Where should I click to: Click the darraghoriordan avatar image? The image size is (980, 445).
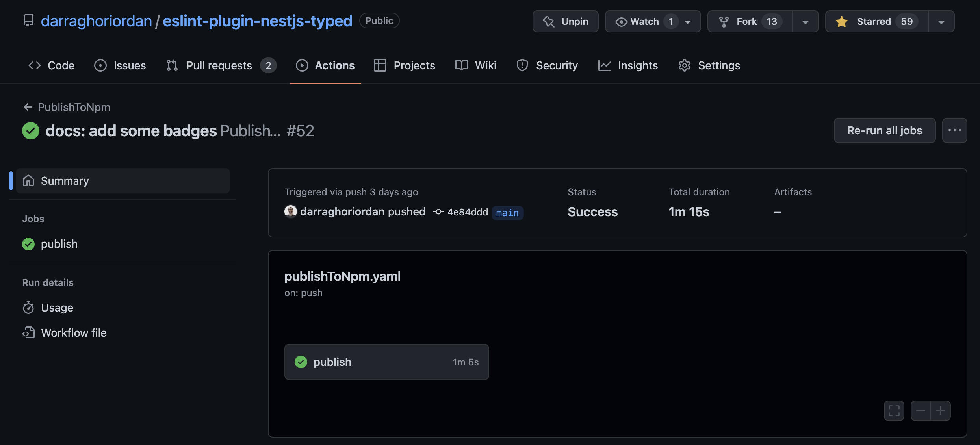291,211
